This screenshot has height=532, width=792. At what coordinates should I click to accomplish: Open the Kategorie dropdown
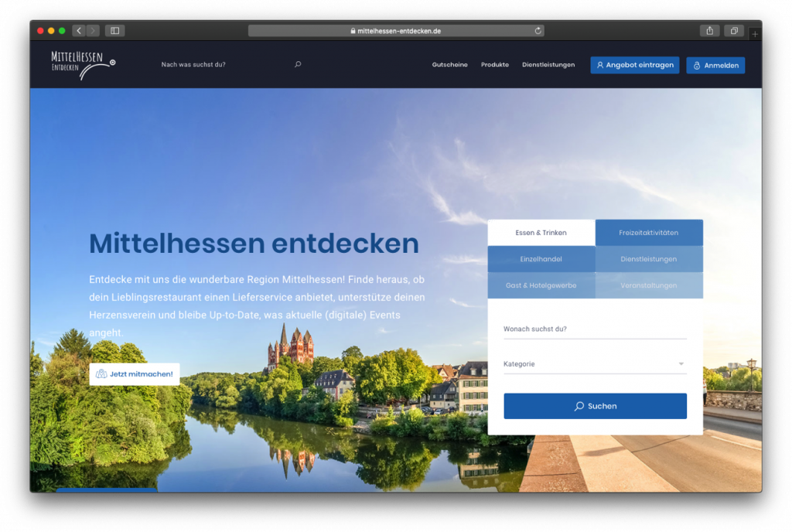(595, 363)
